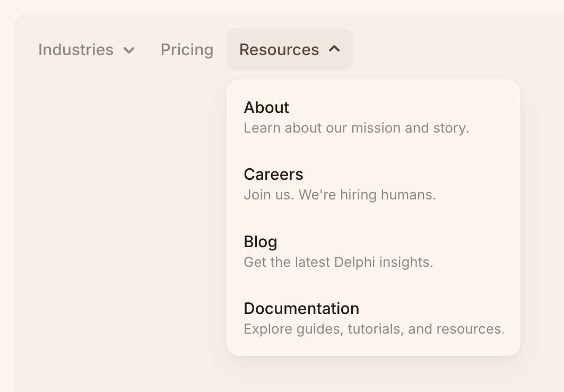
Task: Select Pricing in the navigation bar
Action: (x=187, y=49)
